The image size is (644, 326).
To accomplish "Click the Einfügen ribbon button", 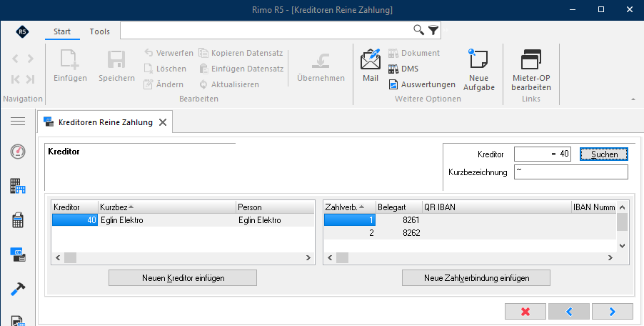I will click(x=70, y=66).
